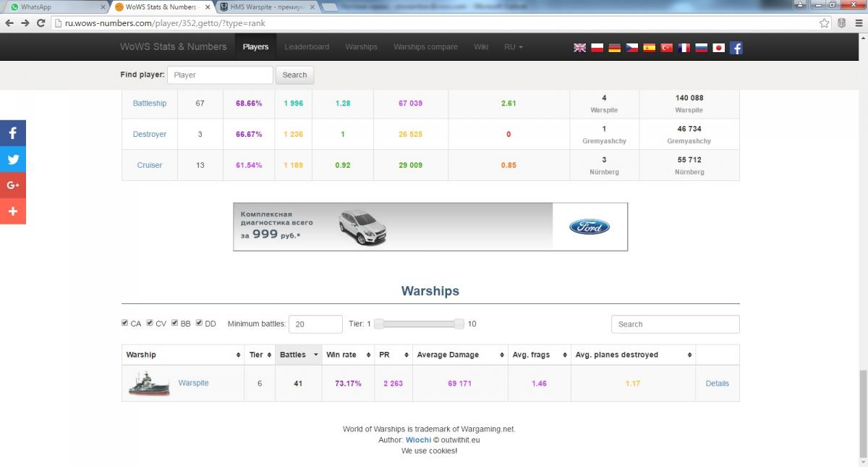
Task: Sort table by PR column
Action: click(393, 355)
